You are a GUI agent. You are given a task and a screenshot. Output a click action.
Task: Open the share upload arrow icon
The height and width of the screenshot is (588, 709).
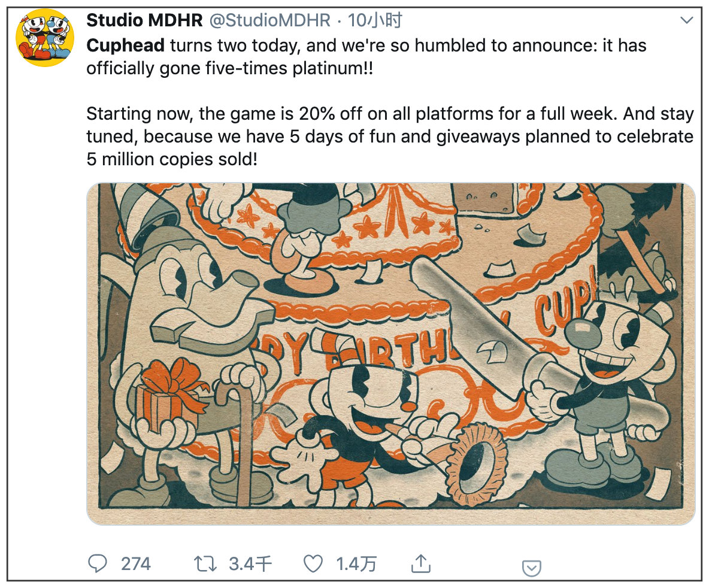coord(420,563)
